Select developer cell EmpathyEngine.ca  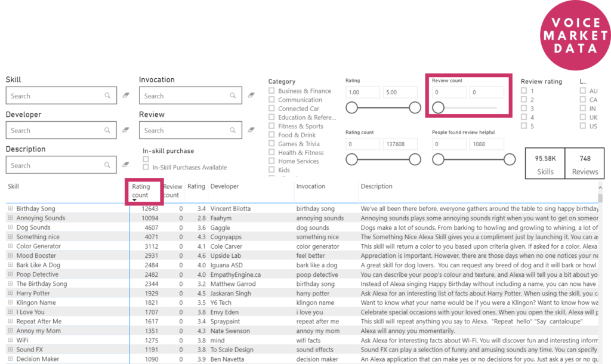[235, 274]
